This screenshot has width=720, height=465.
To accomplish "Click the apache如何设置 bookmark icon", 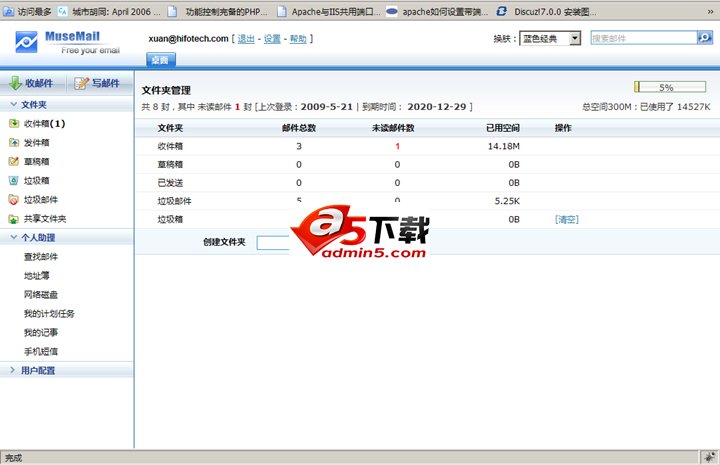I will point(392,11).
